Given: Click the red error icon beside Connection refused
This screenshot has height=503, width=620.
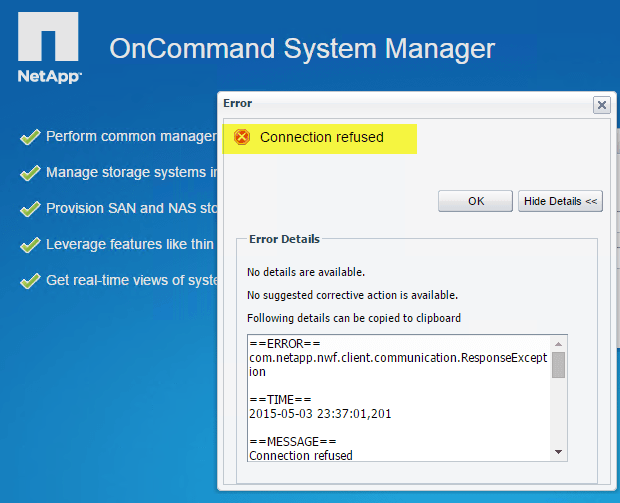Looking at the screenshot, I should click(x=242, y=137).
